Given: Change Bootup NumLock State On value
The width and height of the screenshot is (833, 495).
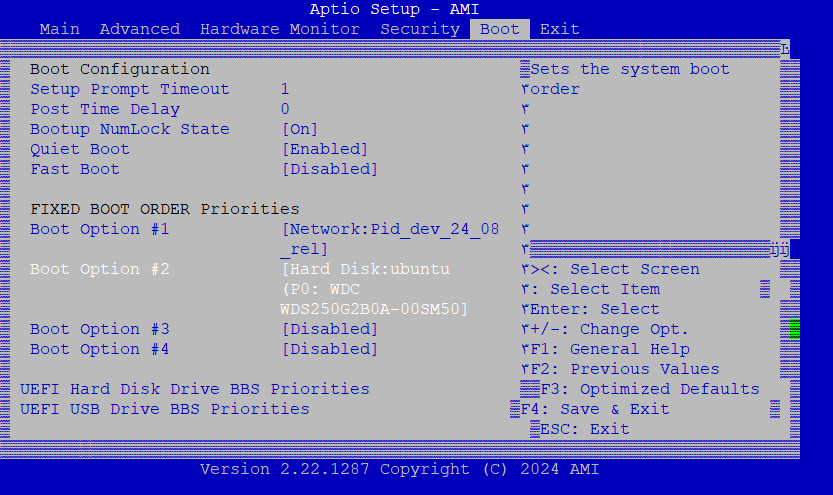Looking at the screenshot, I should pyautogui.click(x=300, y=129).
